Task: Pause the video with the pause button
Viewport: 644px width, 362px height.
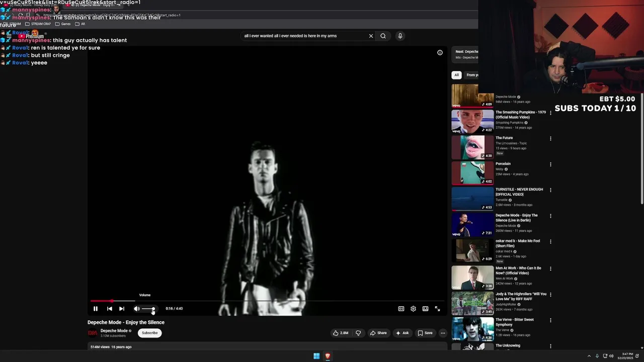Action: tap(96, 309)
